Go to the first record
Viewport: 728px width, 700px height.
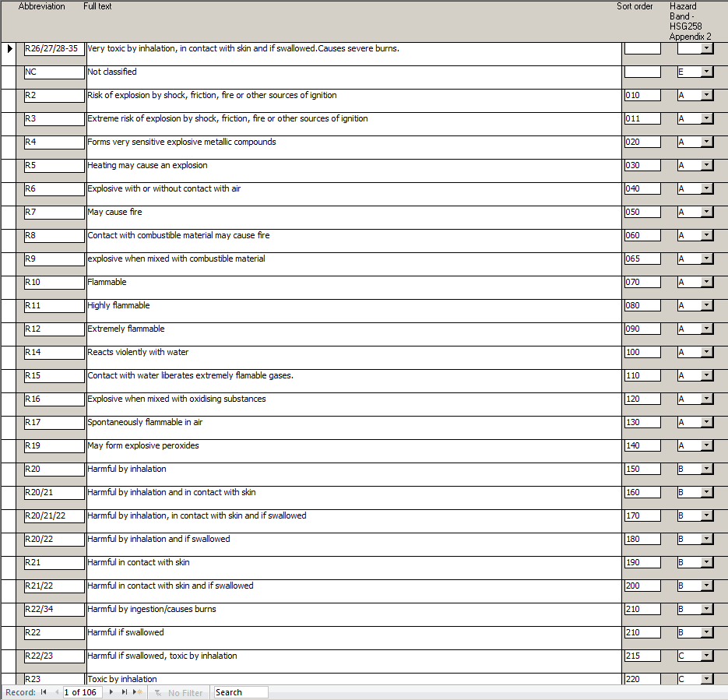point(44,692)
